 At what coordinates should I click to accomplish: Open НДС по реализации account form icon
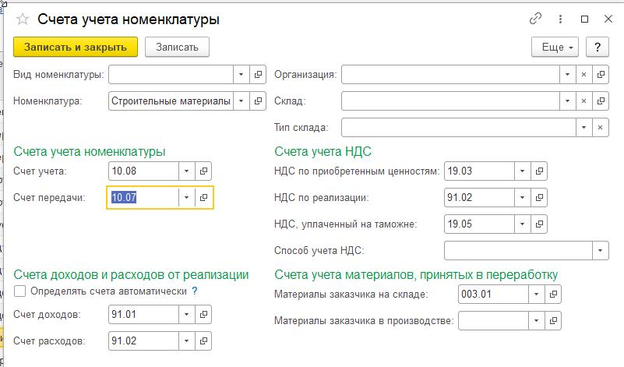[x=539, y=197]
